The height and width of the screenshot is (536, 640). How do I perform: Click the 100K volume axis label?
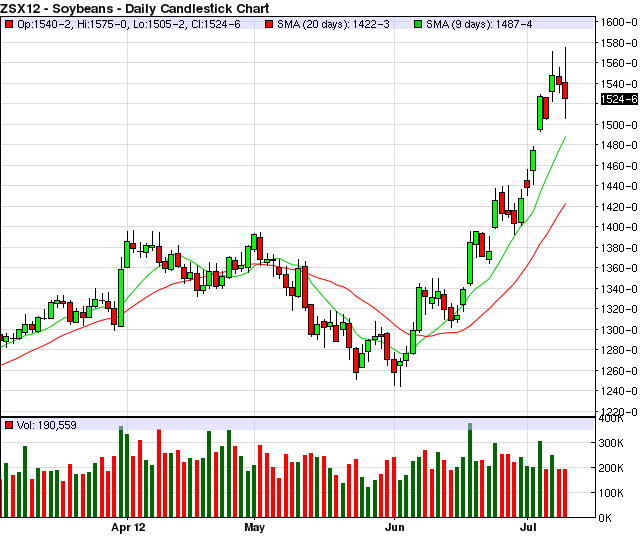pyautogui.click(x=611, y=493)
